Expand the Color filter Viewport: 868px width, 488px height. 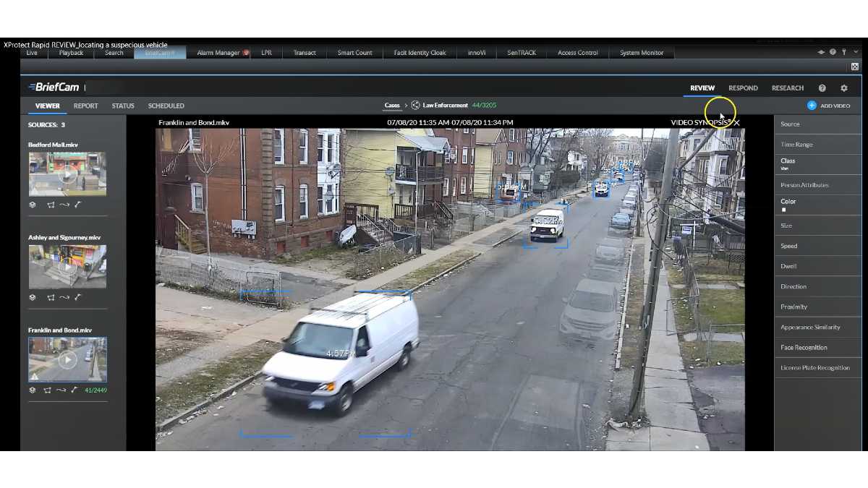818,205
